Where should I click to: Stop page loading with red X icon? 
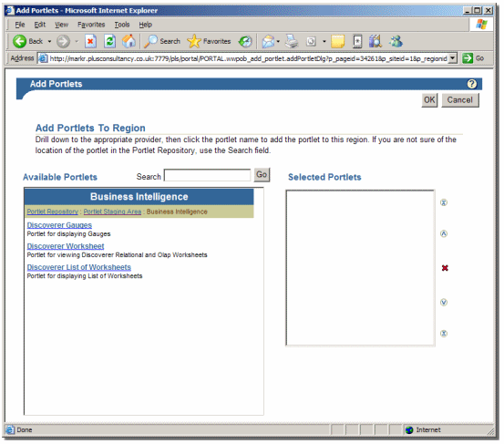coord(90,41)
